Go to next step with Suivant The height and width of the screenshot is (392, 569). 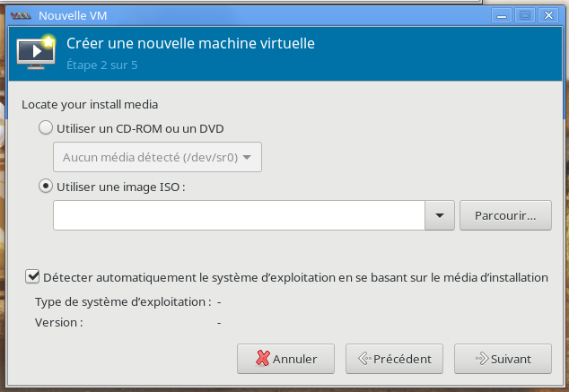[503, 359]
